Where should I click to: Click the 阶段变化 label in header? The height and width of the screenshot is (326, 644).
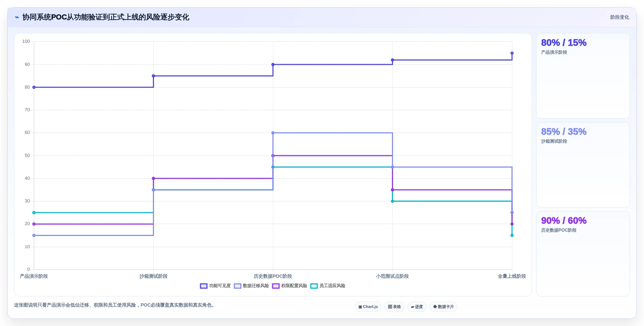619,17
